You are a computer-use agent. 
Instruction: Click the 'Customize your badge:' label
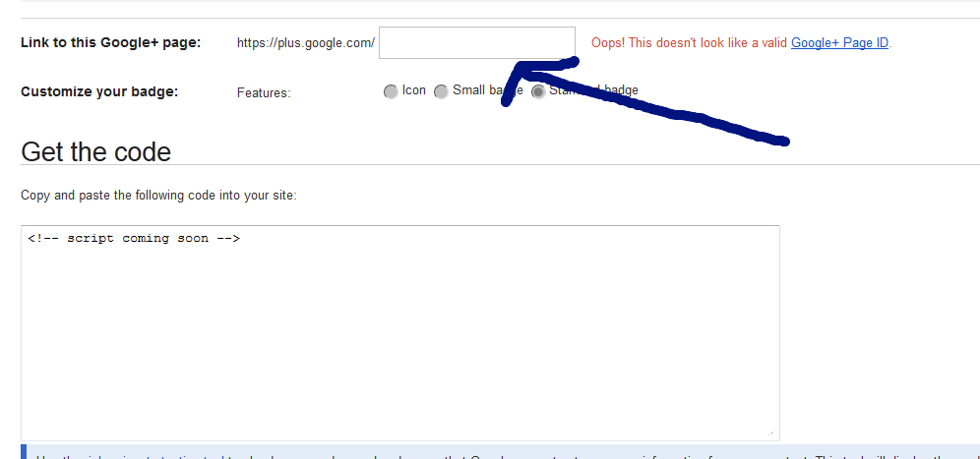(99, 91)
